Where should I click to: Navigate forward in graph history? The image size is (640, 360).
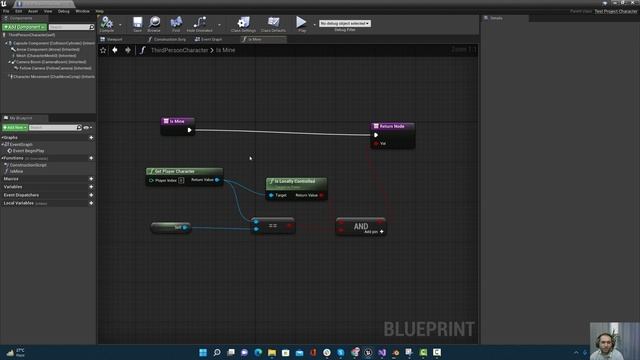tap(128, 50)
